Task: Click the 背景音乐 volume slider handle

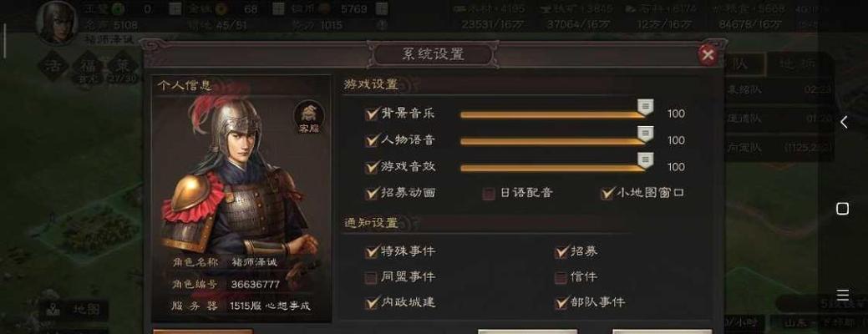Action: click(x=645, y=108)
